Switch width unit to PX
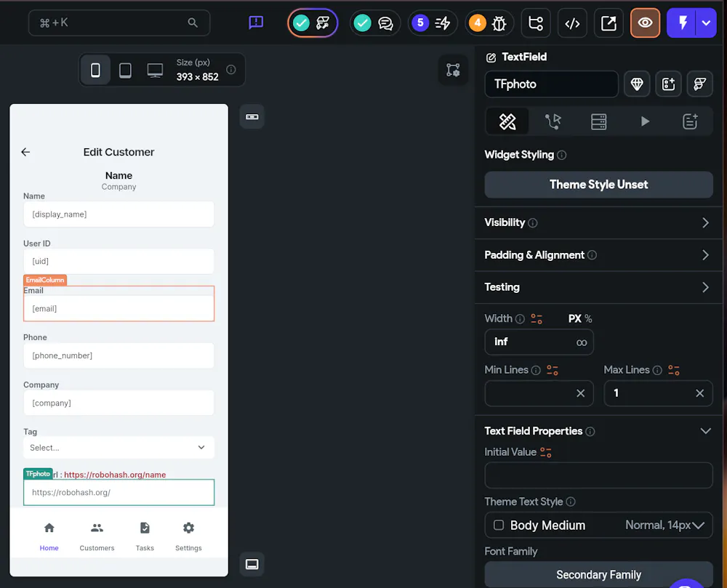Viewport: 727px width, 588px height. point(575,319)
